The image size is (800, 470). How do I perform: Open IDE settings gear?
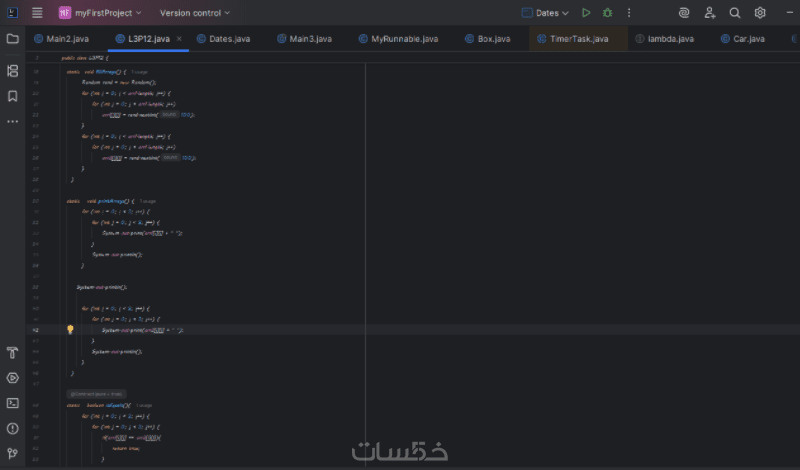[760, 13]
